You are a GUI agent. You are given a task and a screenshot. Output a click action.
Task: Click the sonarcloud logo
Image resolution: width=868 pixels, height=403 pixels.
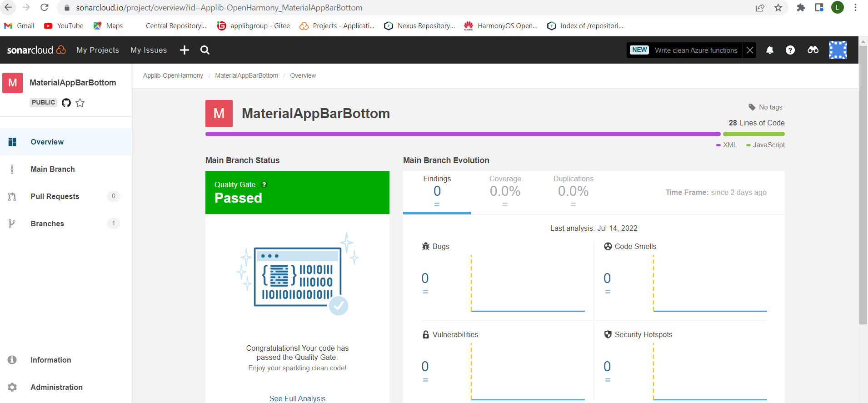pyautogui.click(x=36, y=50)
